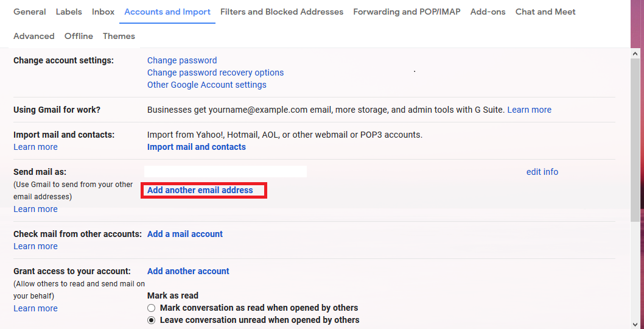Switch to the Labels tab
Image resolution: width=644 pixels, height=329 pixels.
[x=69, y=12]
